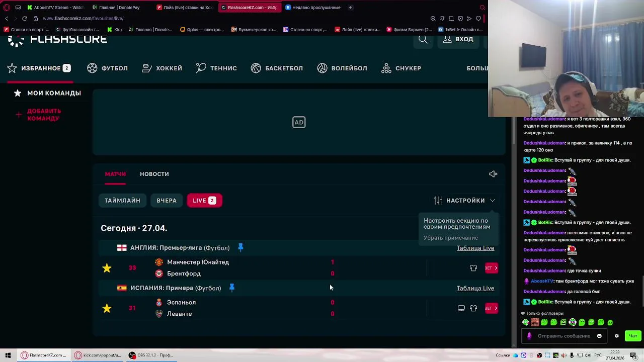Select the ТАЙМЛАЙН filter
Screen dimensions: 644x362
pyautogui.click(x=122, y=201)
